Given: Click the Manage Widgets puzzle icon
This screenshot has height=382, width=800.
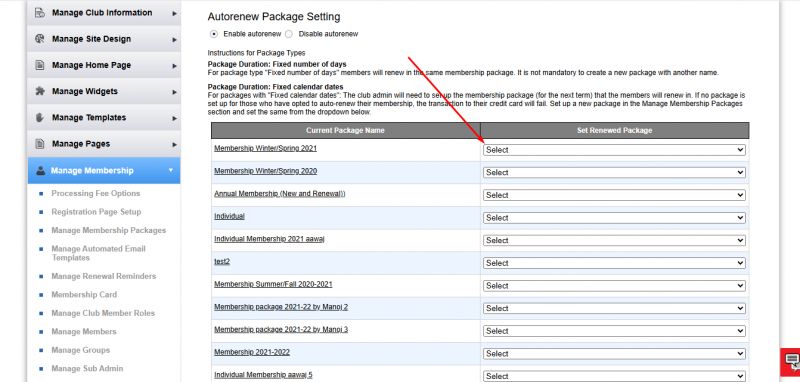Looking at the screenshot, I should coord(40,91).
